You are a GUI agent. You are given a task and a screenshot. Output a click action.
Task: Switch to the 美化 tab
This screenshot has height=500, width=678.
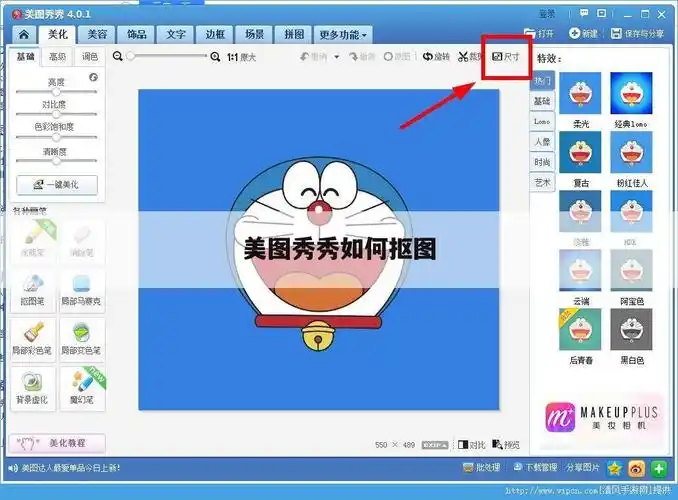point(57,34)
